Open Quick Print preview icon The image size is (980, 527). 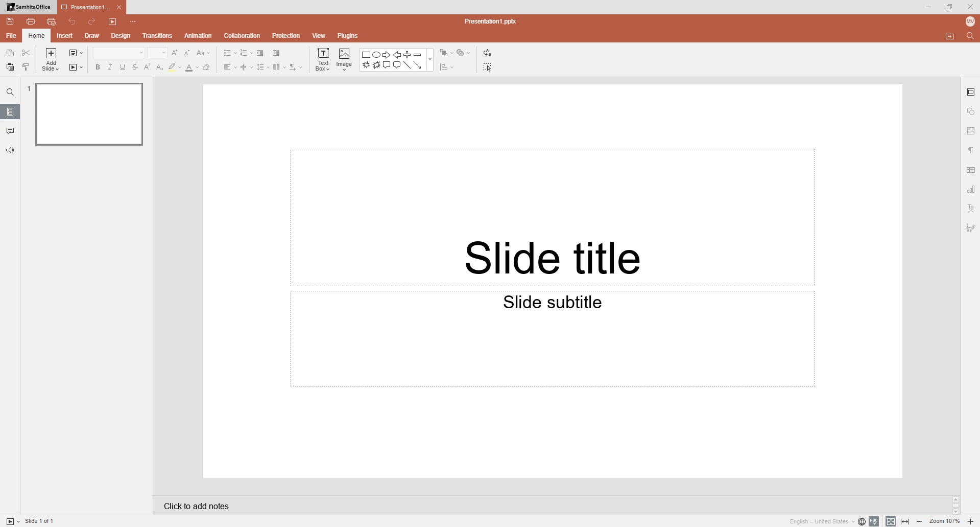[51, 21]
